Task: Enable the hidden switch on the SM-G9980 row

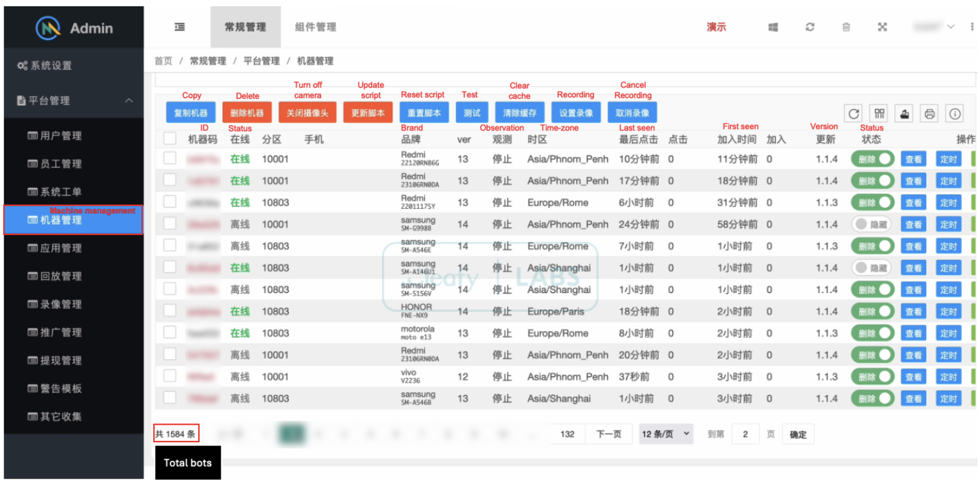Action: tap(872, 224)
